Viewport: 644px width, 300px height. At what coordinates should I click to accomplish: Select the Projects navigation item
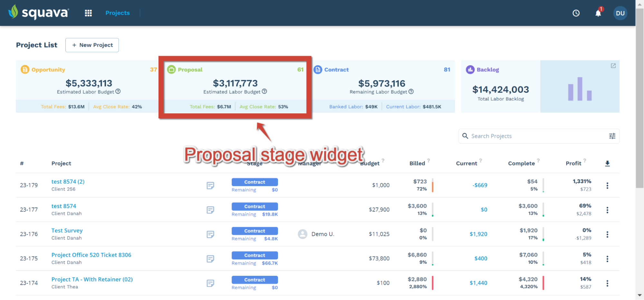coord(117,13)
